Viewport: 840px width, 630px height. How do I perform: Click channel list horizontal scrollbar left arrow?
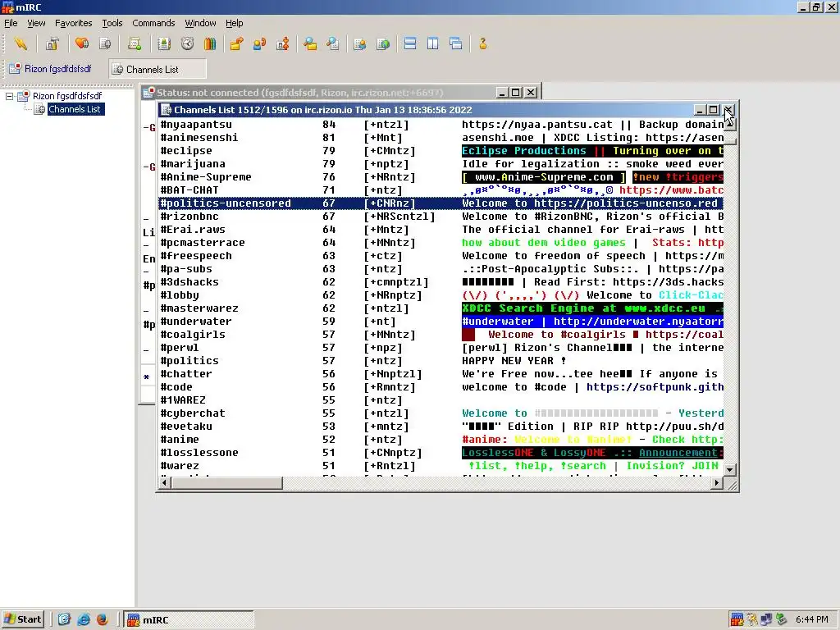(165, 482)
